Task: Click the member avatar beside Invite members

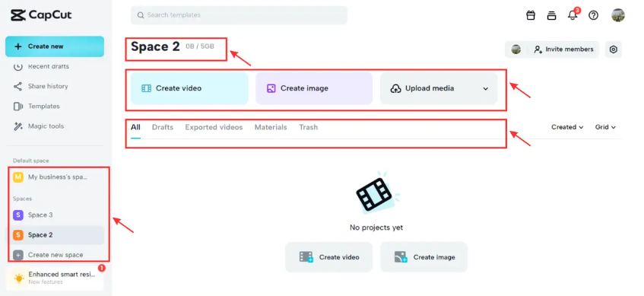Action: point(516,49)
